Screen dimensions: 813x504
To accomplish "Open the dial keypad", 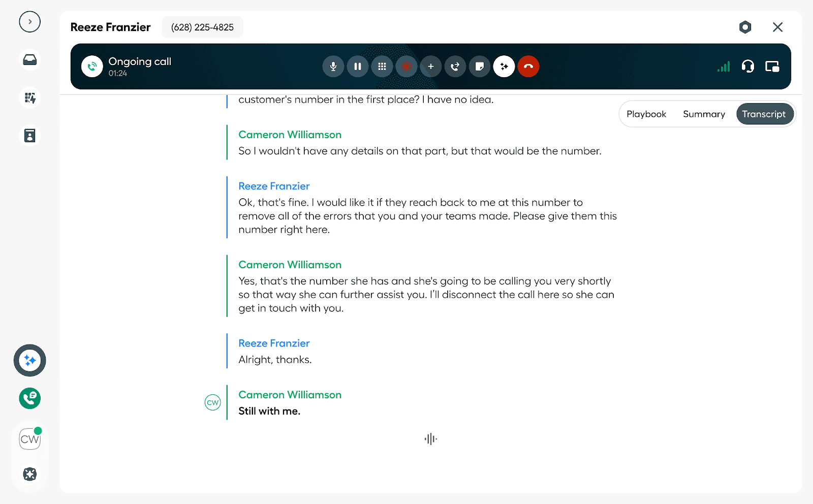I will (382, 67).
